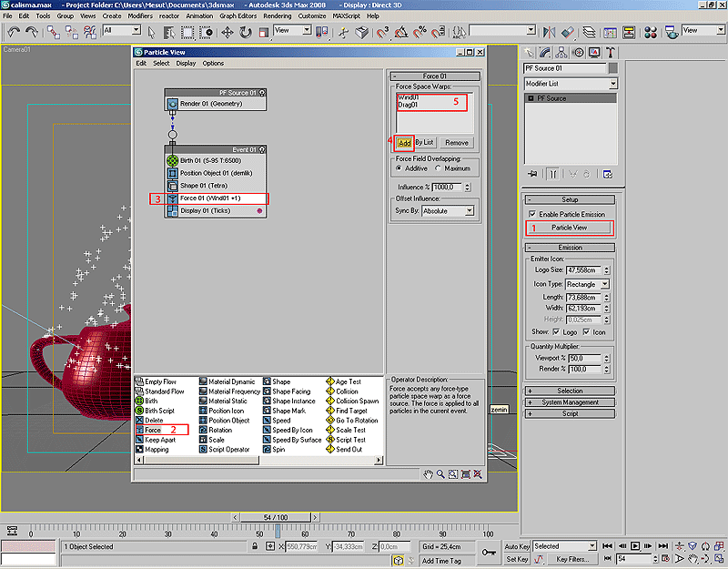
Task: Select the Display 01 (Ticks) operator
Action: [x=205, y=210]
